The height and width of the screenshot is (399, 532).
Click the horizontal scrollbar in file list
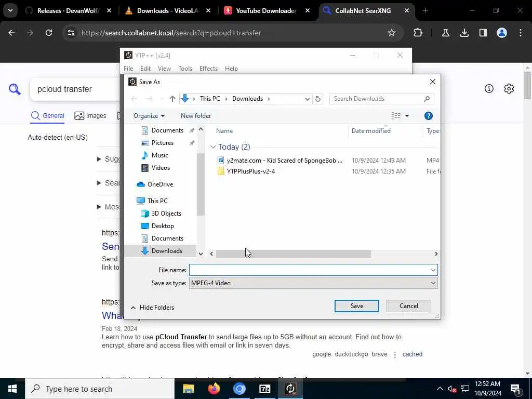tap(293, 254)
